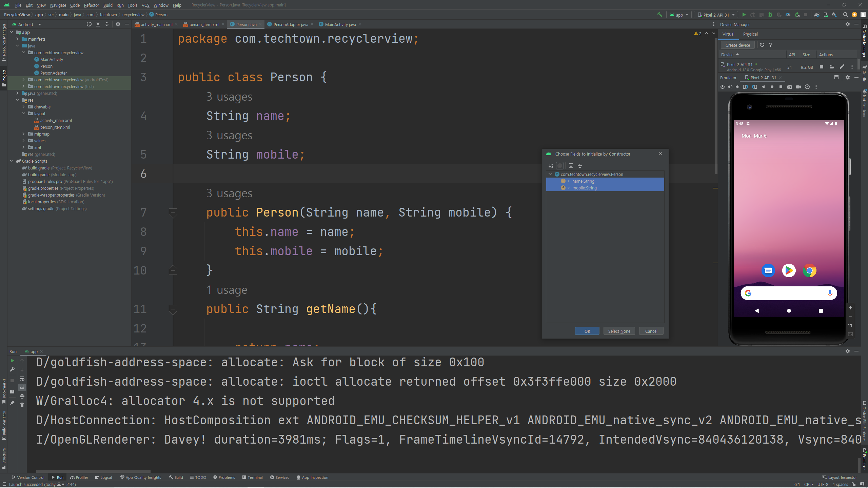The width and height of the screenshot is (868, 488).
Task: Stop the Pixel 2 API 31 virtual device
Action: 822,67
